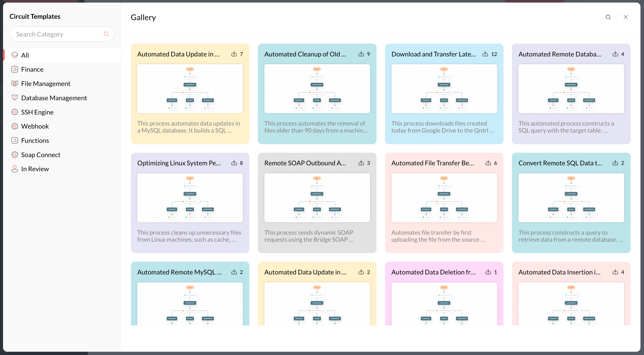
Task: Click download icon on Optimizing Linux System card
Action: click(x=234, y=163)
